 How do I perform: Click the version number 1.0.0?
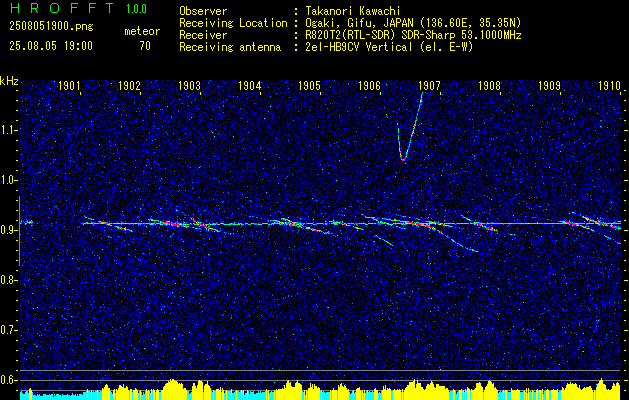[x=136, y=8]
